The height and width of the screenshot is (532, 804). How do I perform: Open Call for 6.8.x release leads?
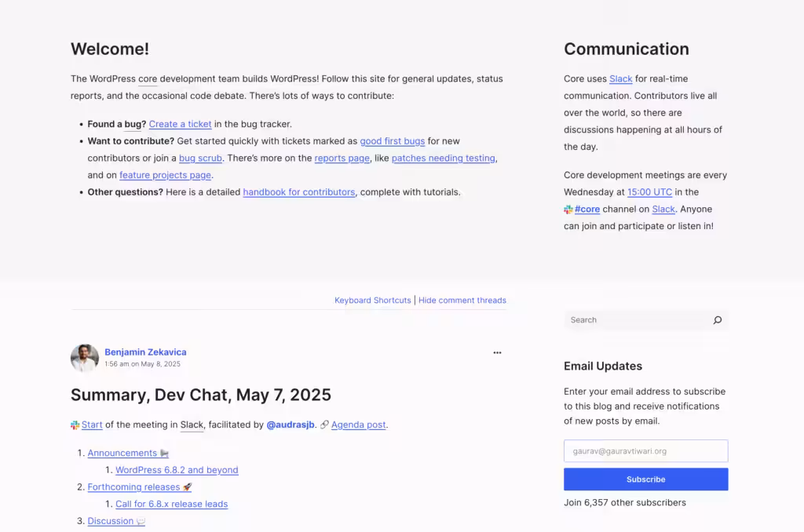(171, 504)
